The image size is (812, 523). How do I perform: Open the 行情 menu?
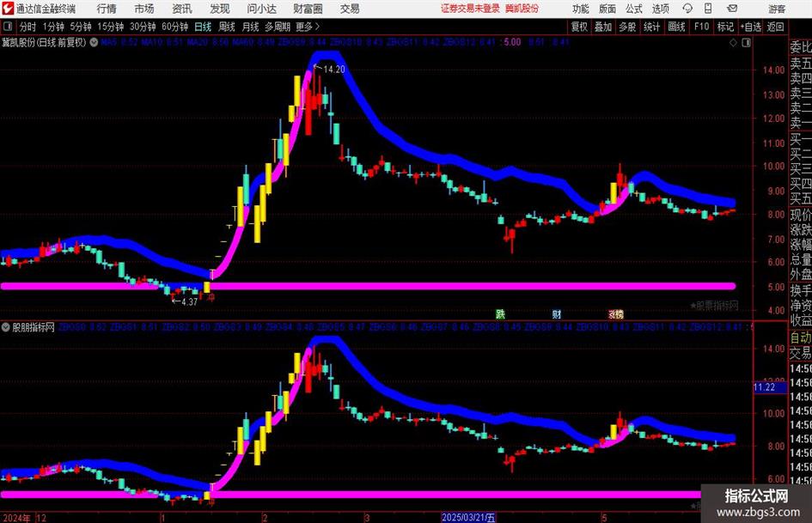107,9
